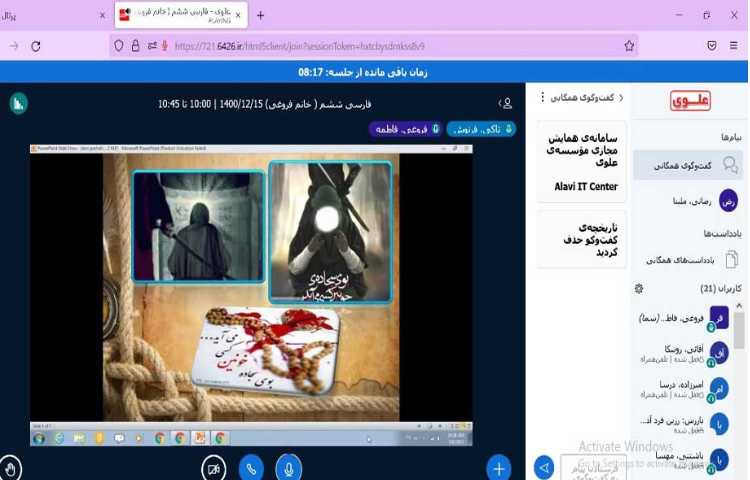Screen dimensions: 750x480
Task: Click the raise hand icon
Action: [x=10, y=469]
